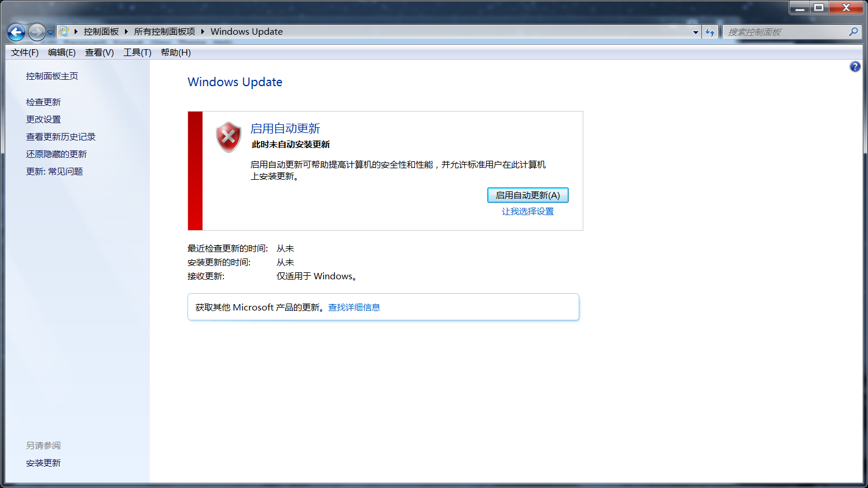This screenshot has width=868, height=488.
Task: Click the Windows Update page title
Action: click(x=235, y=82)
